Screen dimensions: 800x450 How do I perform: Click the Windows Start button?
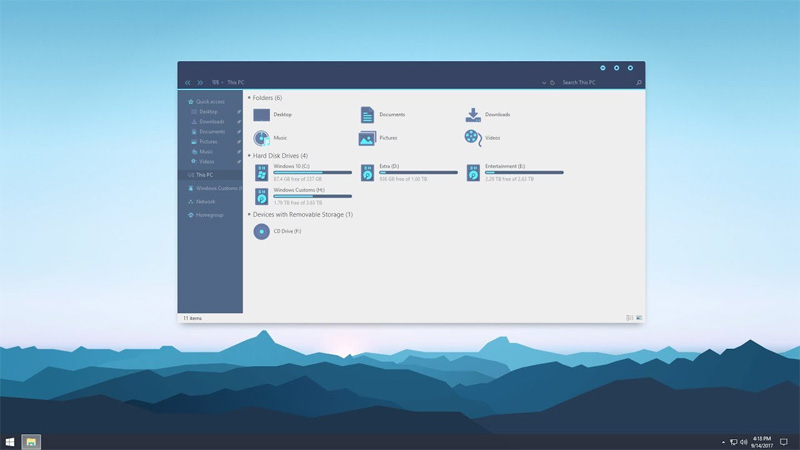[10, 441]
